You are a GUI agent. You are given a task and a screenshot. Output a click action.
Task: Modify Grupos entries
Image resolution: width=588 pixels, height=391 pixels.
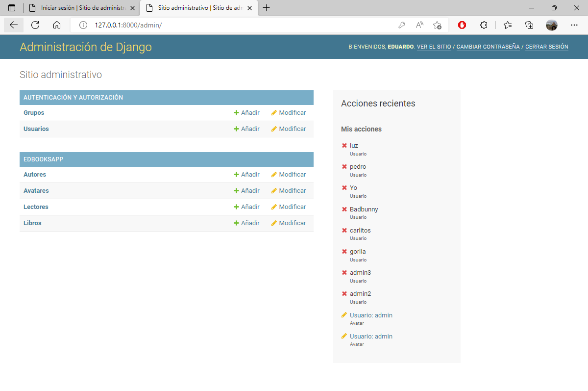[289, 113]
